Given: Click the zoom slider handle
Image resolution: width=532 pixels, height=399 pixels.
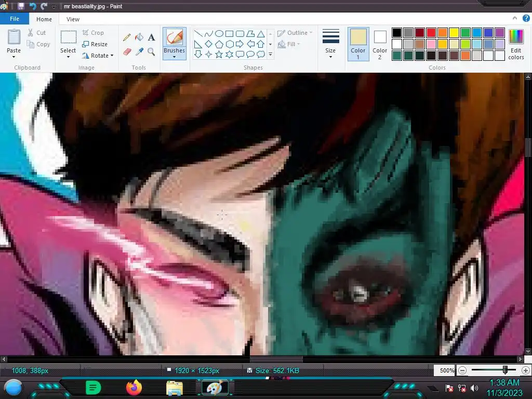Looking at the screenshot, I should [x=505, y=370].
